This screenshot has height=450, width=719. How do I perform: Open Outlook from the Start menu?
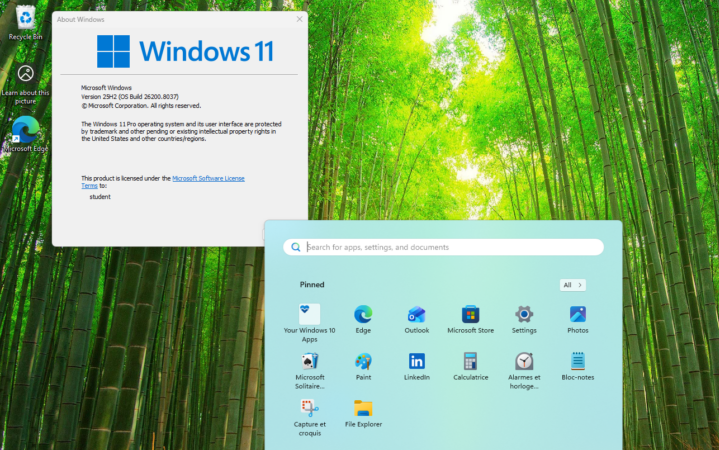[417, 319]
